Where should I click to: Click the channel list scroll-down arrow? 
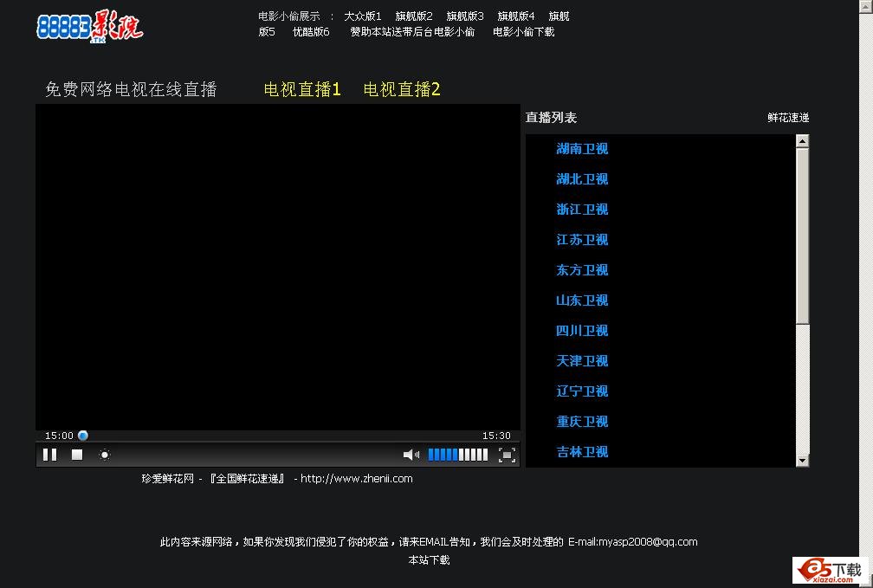[803, 460]
